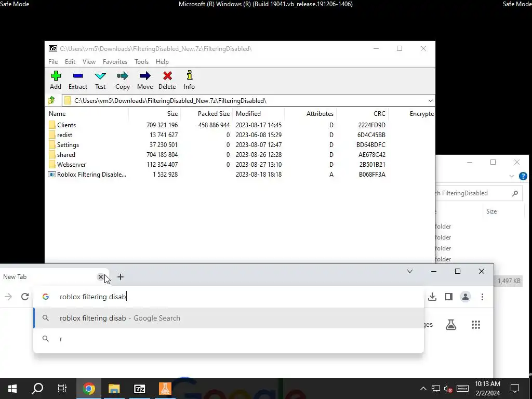Expand the 7-Zip address path dropdown
The width and height of the screenshot is (532, 399).
430,101
